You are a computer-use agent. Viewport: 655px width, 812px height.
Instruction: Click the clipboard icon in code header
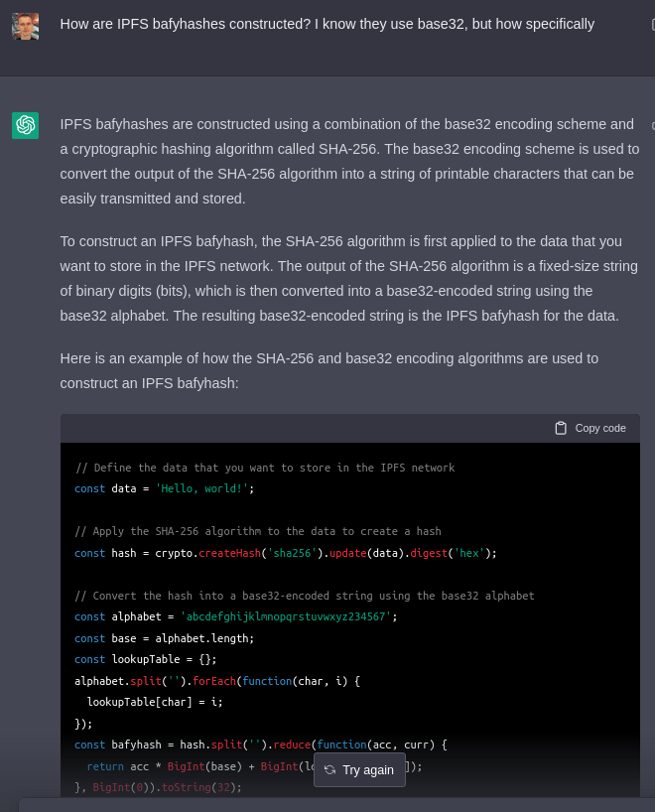[x=561, y=428]
